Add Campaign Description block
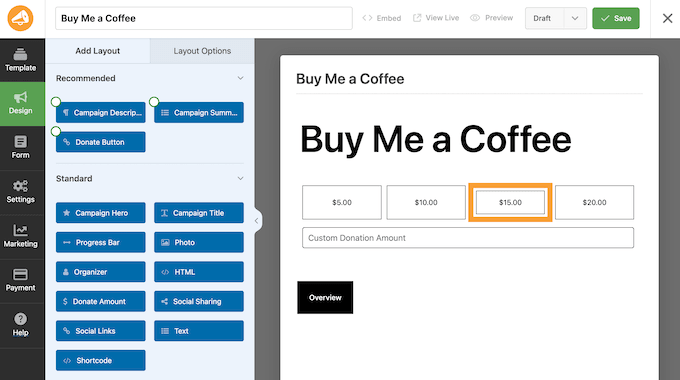 coord(101,112)
